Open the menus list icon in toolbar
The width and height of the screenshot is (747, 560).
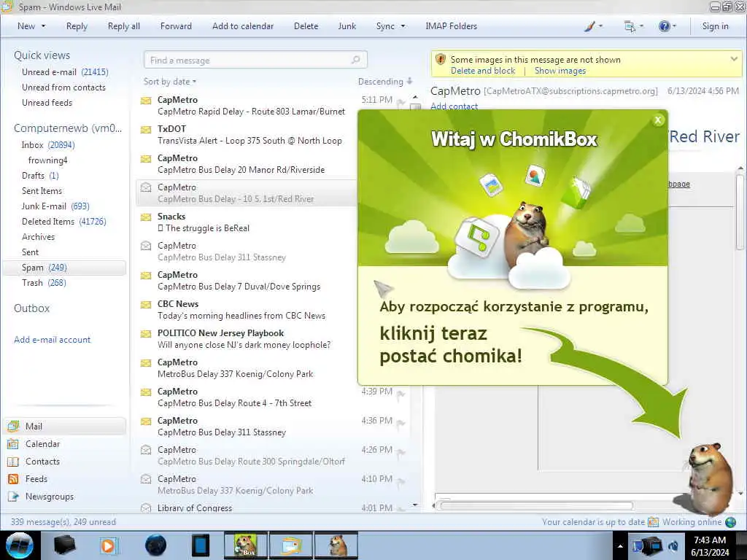pyautogui.click(x=630, y=26)
